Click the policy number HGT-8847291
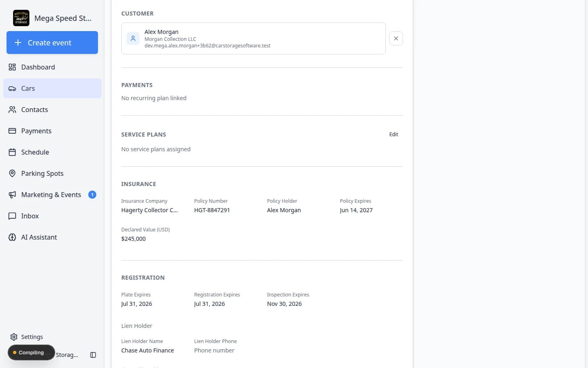 pyautogui.click(x=212, y=210)
